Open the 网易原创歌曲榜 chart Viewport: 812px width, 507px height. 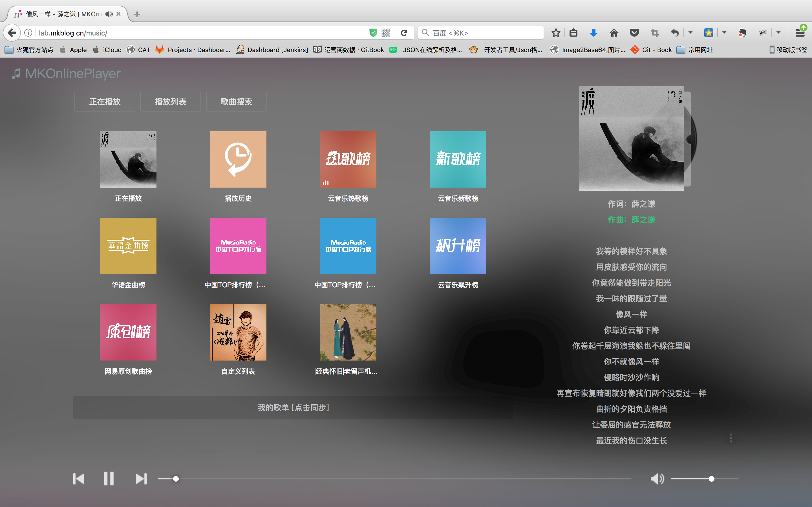128,332
